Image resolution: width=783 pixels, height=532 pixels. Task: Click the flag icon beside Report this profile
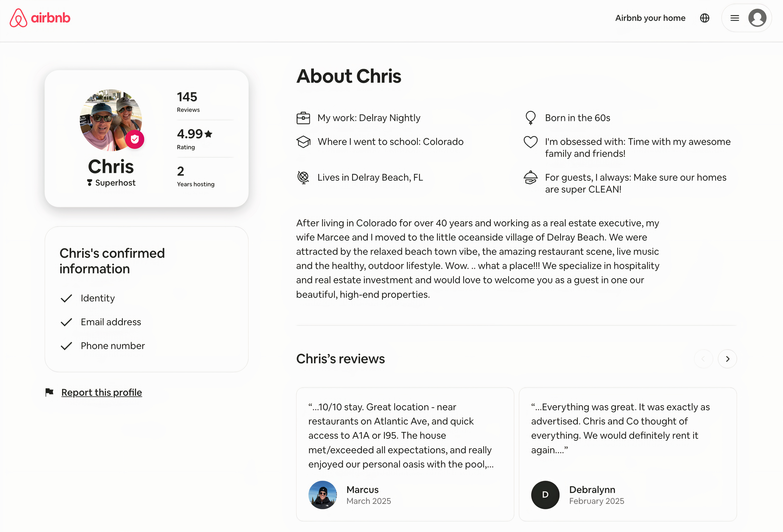coord(49,392)
